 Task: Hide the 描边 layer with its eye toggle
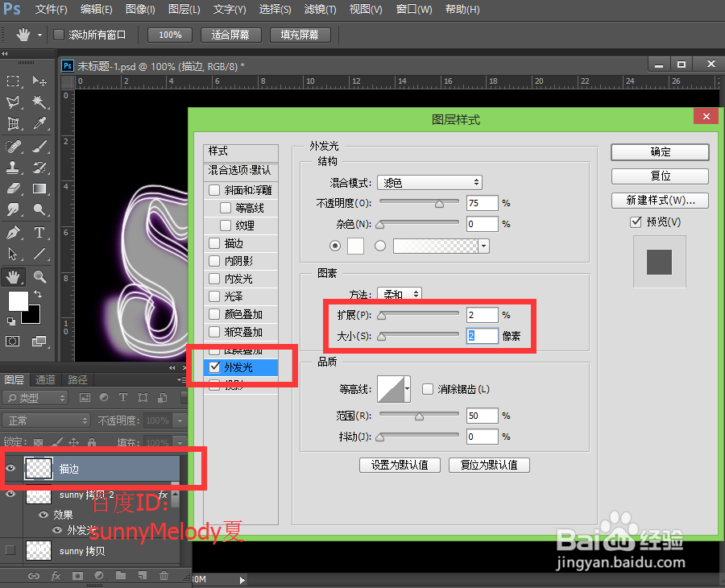[x=10, y=467]
